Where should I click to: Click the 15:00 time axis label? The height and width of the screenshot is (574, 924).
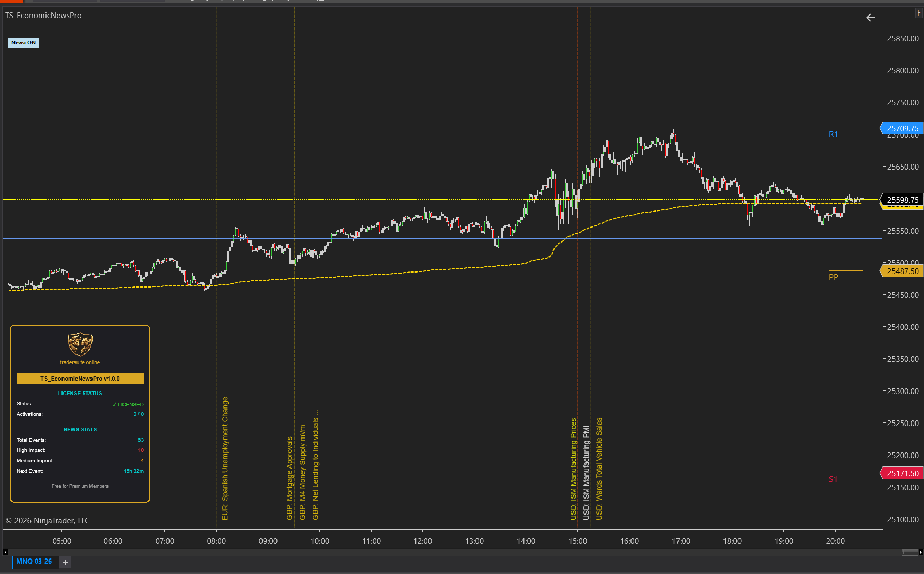[x=578, y=541]
